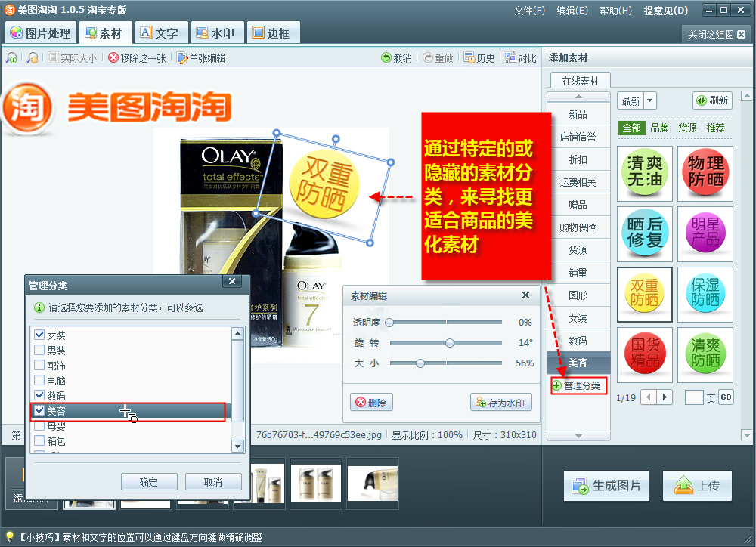Click sticker panel scrollbar up arrow
This screenshot has height=547, width=756.
click(747, 95)
